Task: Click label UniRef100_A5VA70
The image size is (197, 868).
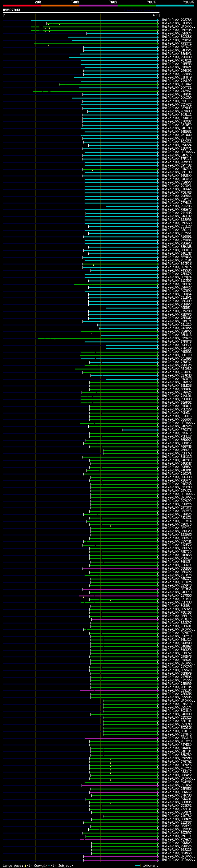Action: click(x=176, y=840)
